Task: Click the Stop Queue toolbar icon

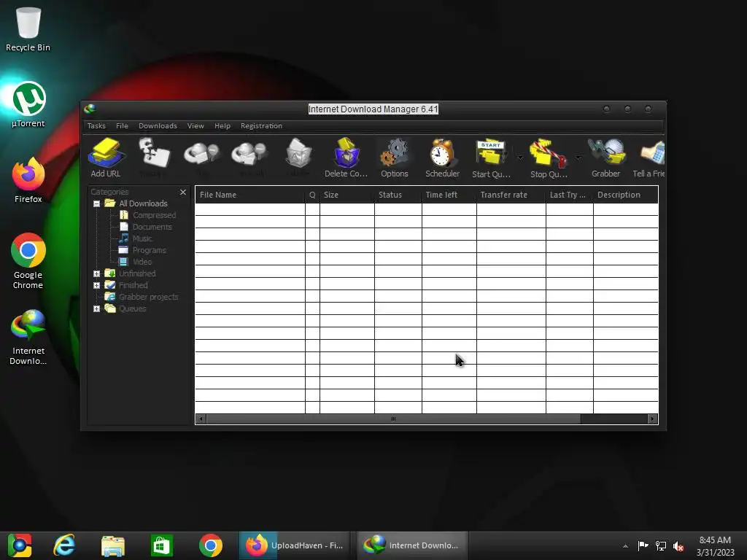Action: click(x=549, y=158)
